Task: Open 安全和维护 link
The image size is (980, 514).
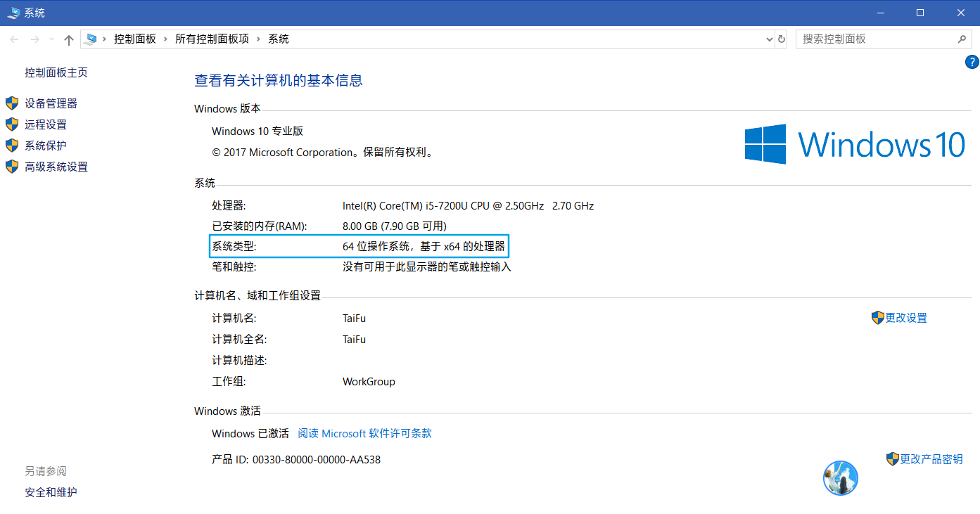Action: (x=51, y=492)
